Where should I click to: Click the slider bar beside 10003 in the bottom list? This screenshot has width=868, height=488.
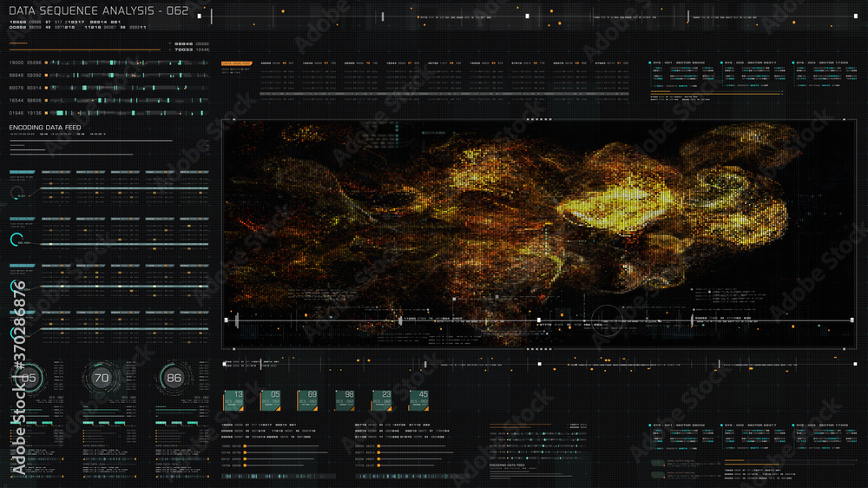282,446
